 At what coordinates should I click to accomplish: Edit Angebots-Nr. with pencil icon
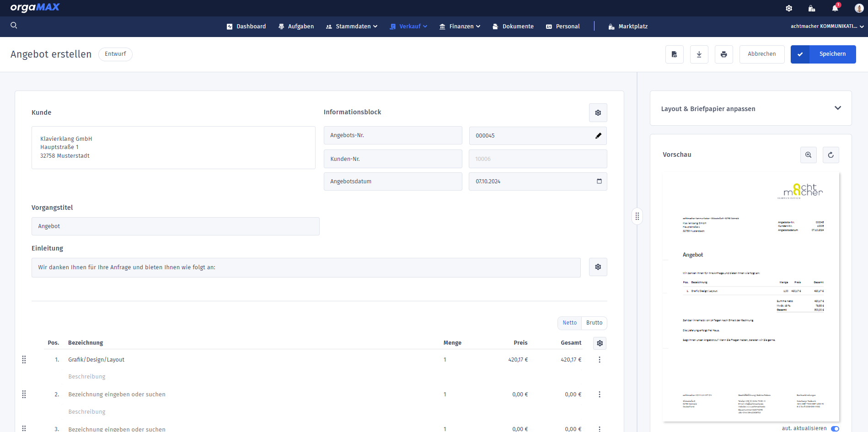(x=598, y=136)
